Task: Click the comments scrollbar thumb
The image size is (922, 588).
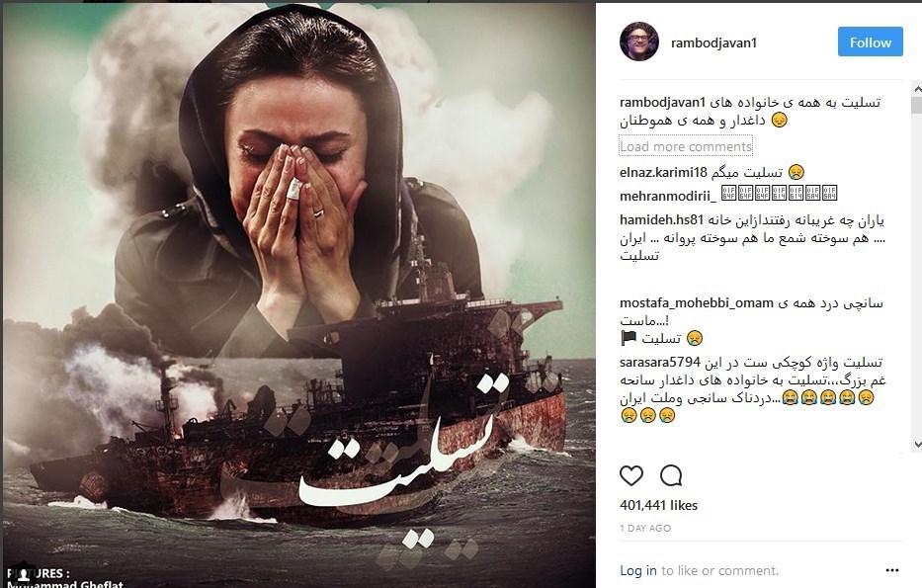Action: 917,105
